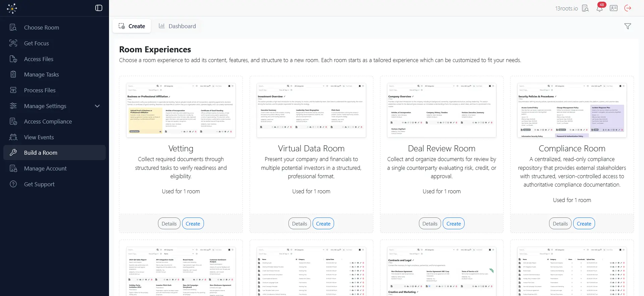Click the 13roots.io account name
Screen dimensions: 644x296
567,8
